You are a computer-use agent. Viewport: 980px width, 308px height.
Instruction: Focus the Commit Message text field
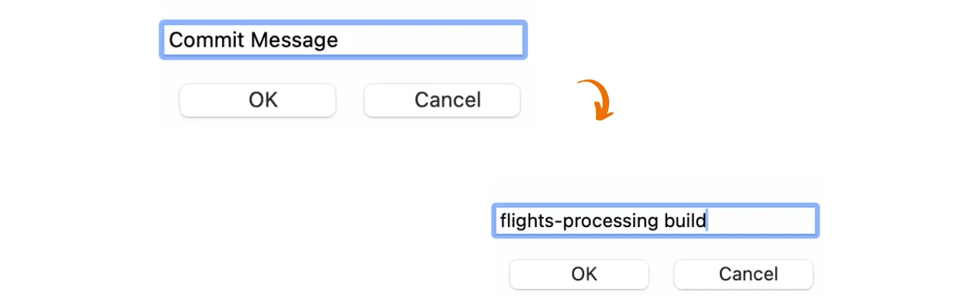pyautogui.click(x=342, y=40)
